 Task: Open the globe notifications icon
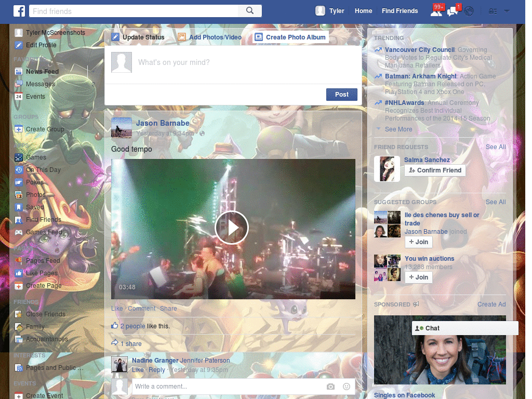tap(469, 11)
